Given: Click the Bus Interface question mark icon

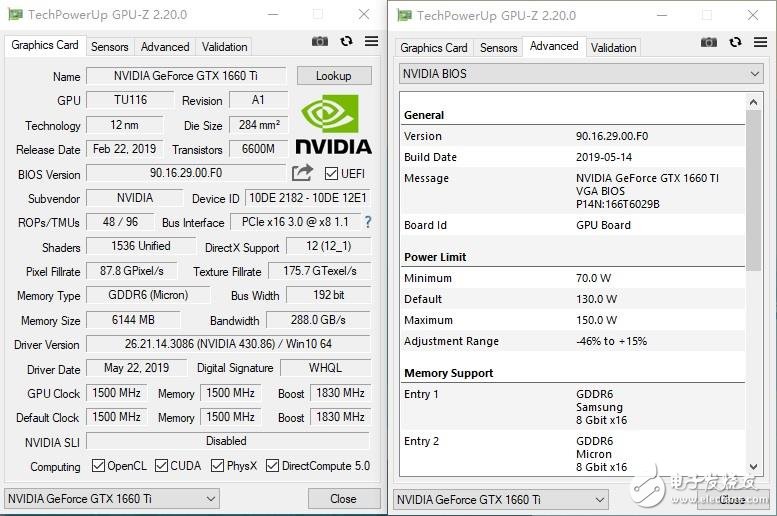Looking at the screenshot, I should 368,222.
